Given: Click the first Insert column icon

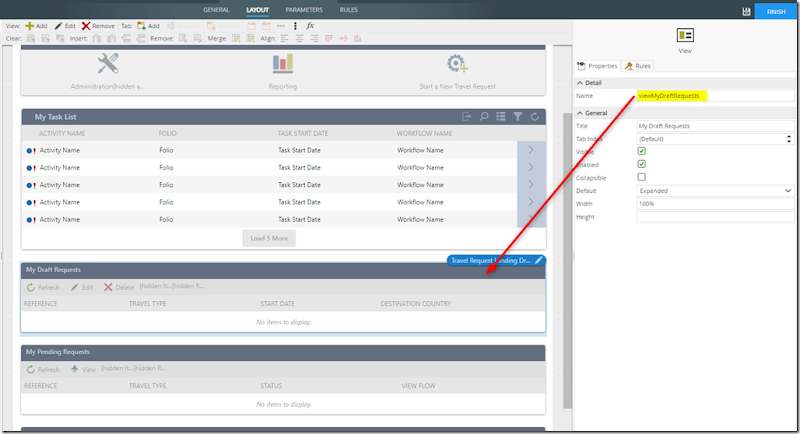Looking at the screenshot, I should (97, 38).
